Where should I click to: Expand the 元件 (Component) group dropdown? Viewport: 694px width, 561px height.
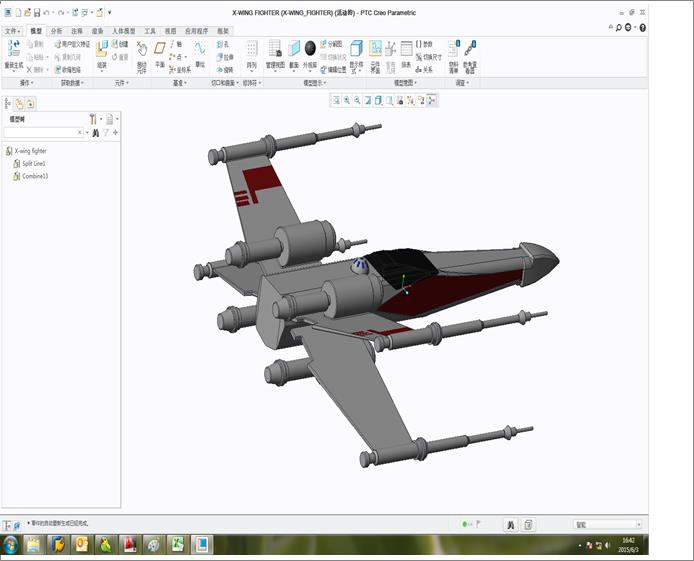pyautogui.click(x=122, y=83)
